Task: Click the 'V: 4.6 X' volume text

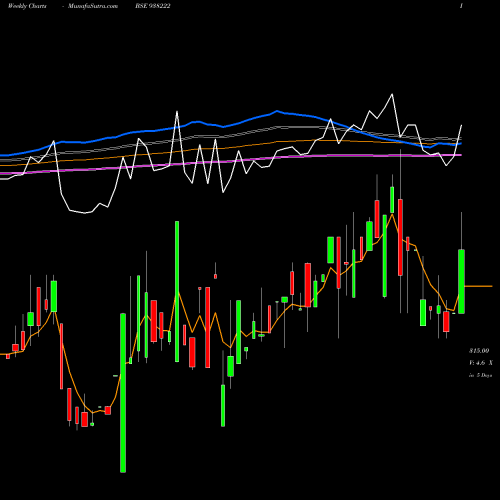Action: pos(481,363)
